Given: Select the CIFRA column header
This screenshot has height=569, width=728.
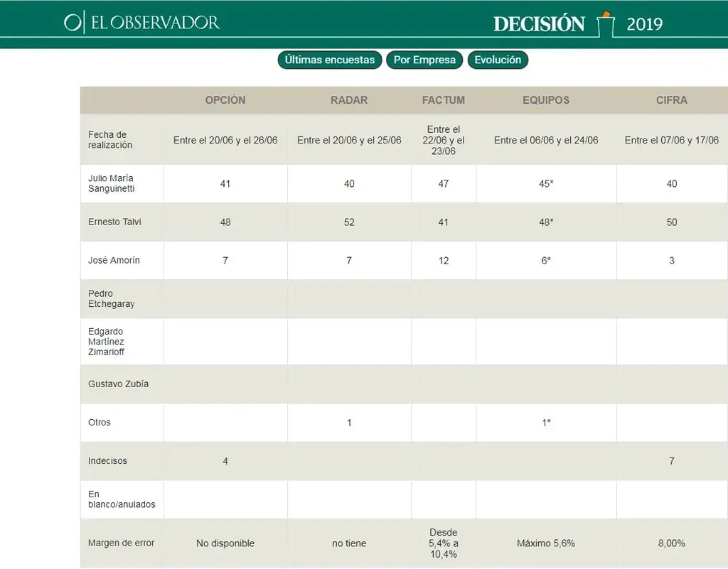Looking at the screenshot, I should [x=672, y=100].
